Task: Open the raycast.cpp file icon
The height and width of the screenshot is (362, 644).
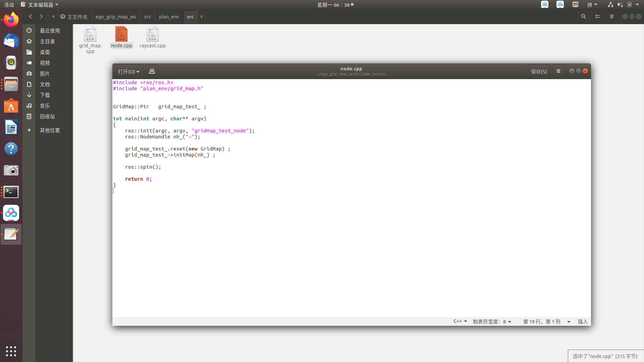Action: tap(152, 35)
